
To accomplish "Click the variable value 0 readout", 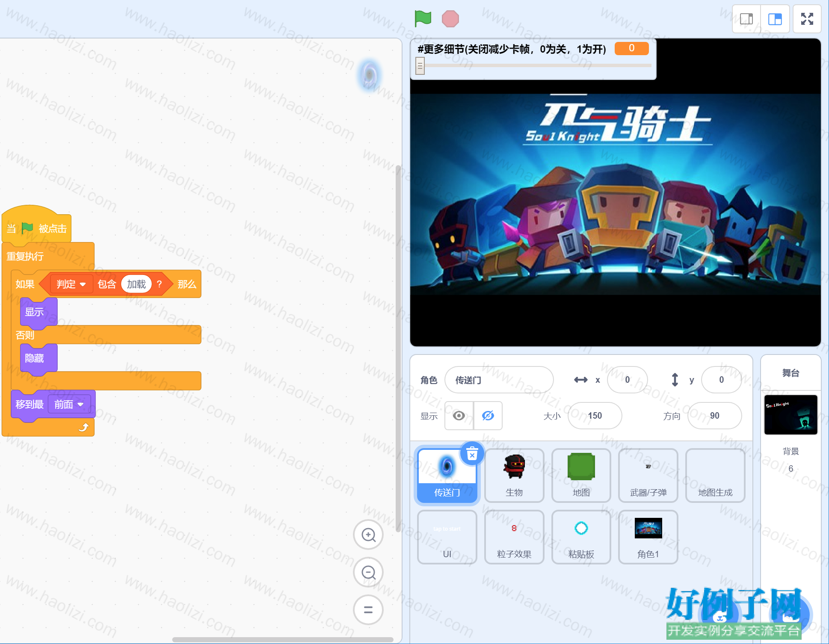I will 632,48.
